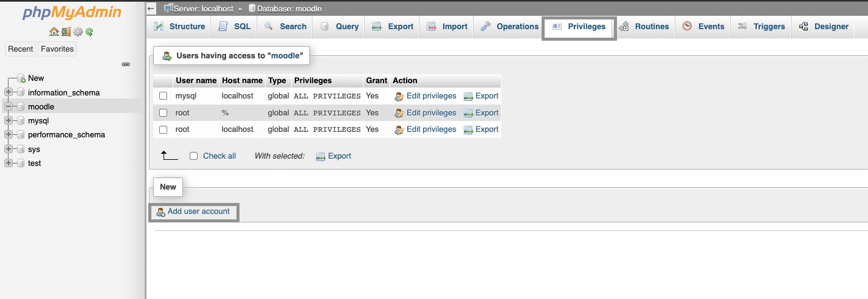This screenshot has height=299, width=868.
Task: Click the moodle link in the legend
Action: click(285, 55)
